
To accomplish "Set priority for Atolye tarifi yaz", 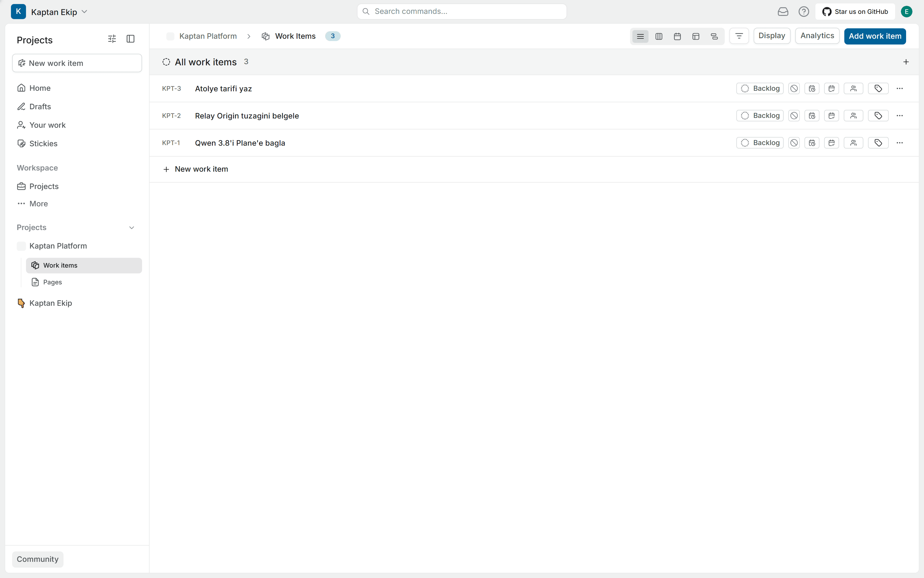I will [794, 88].
